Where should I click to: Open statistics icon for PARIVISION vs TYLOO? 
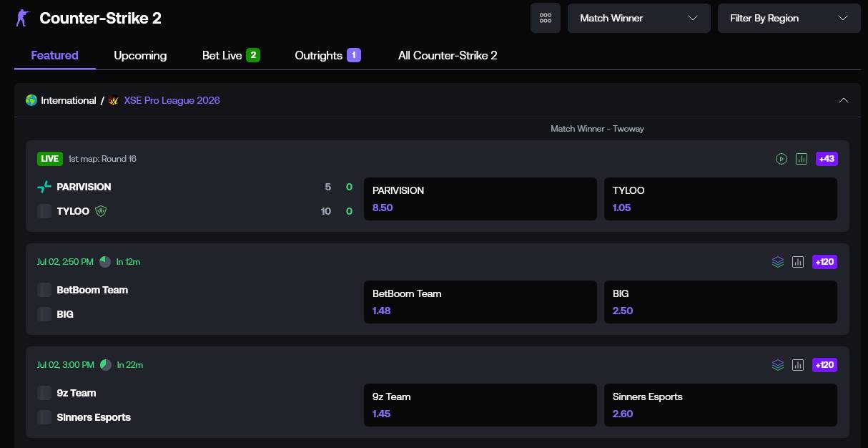coord(802,159)
